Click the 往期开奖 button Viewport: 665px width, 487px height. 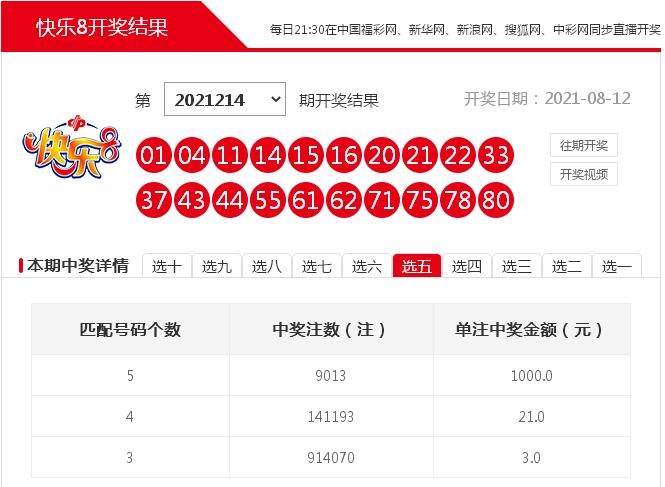pos(583,145)
